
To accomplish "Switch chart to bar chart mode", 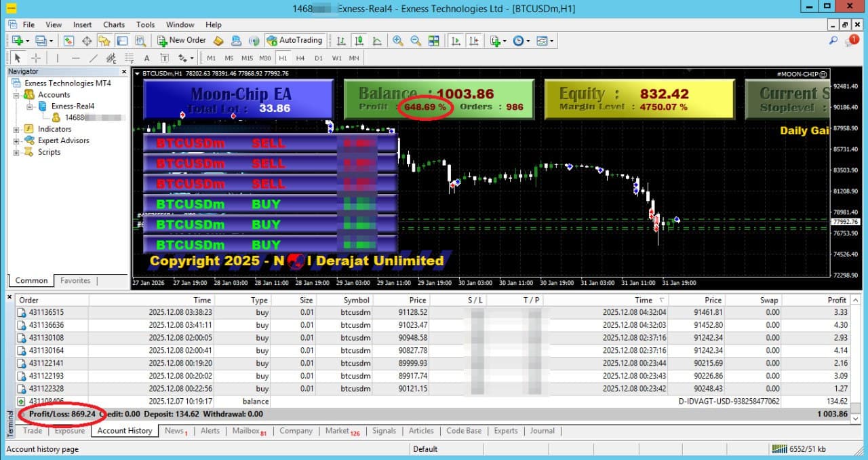I will click(x=340, y=41).
